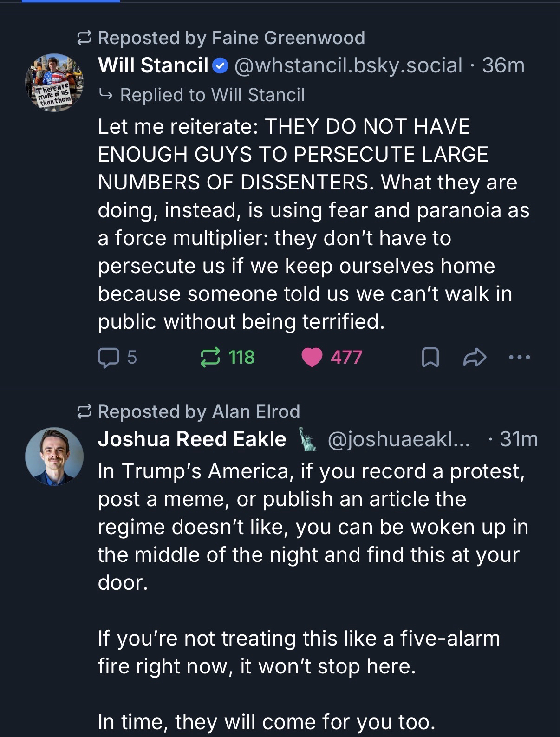Open more options for Will Stancil's post
This screenshot has width=560, height=737.
click(519, 358)
